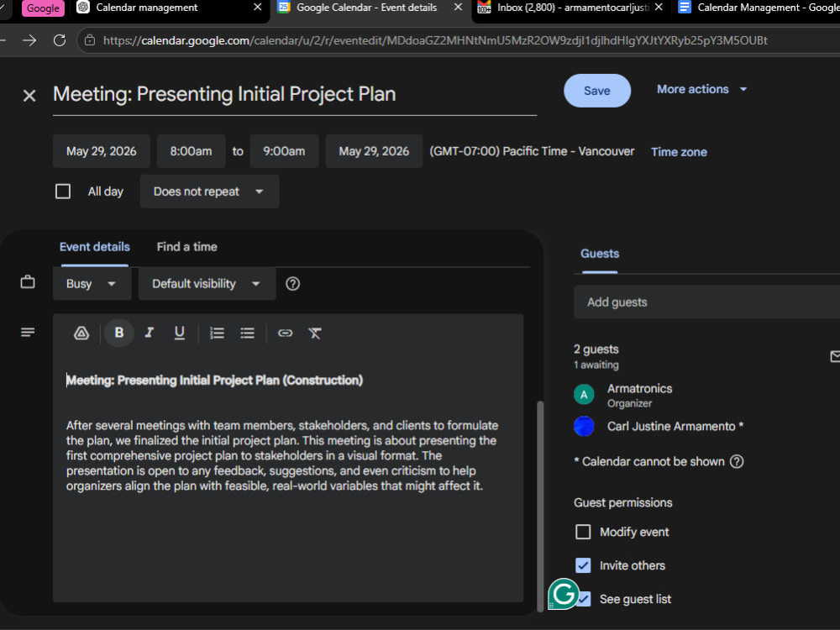Click the event title field

pos(295,94)
